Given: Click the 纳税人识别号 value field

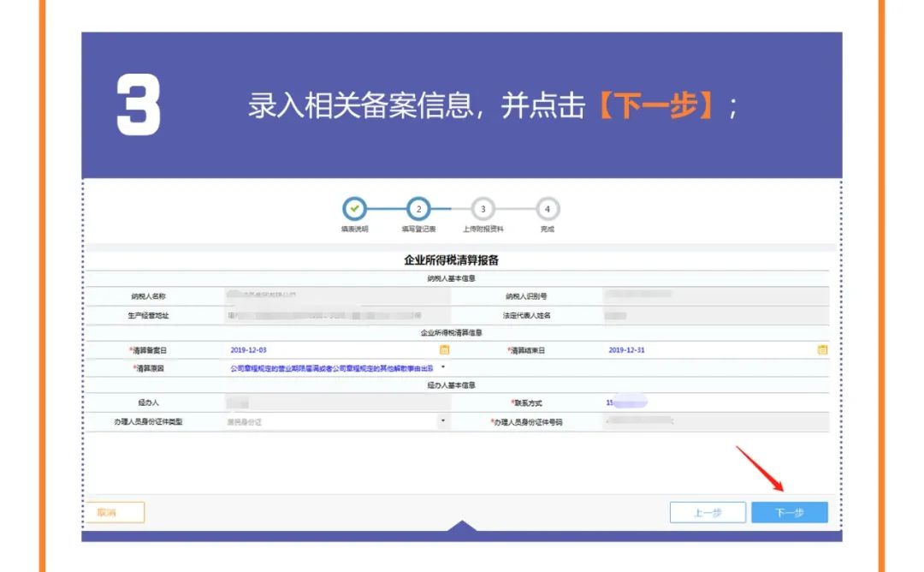Looking at the screenshot, I should tap(702, 296).
